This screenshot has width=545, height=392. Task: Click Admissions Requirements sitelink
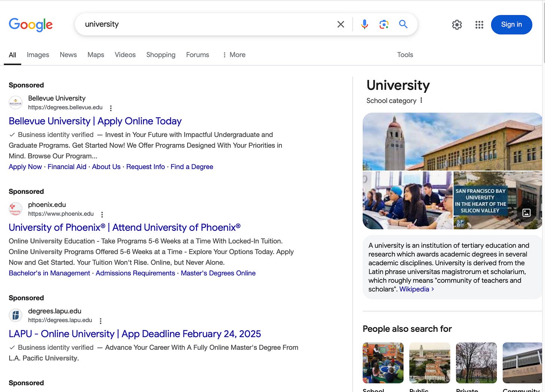point(135,273)
